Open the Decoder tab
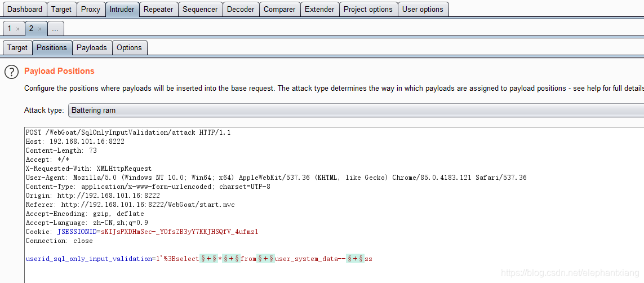This screenshot has height=283, width=644. 241,9
